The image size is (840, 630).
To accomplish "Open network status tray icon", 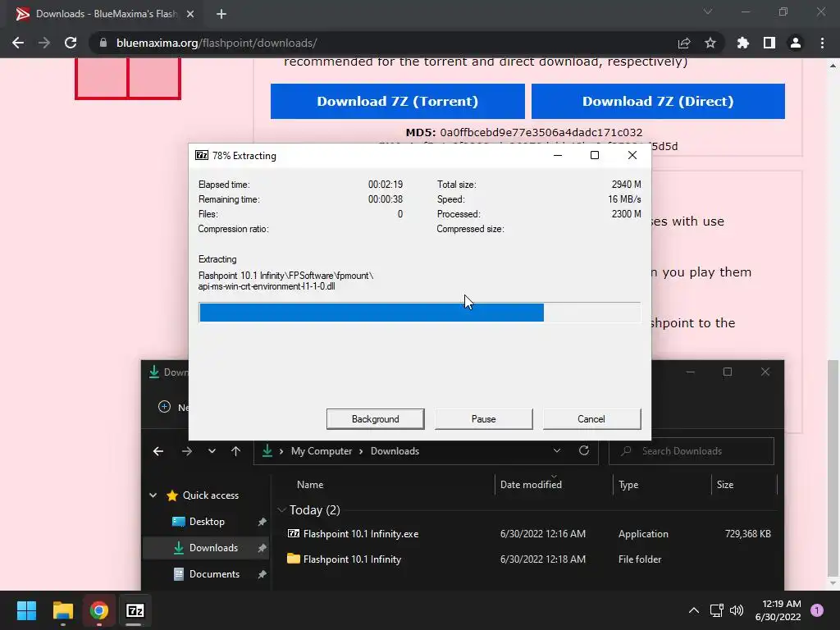I will (716, 610).
